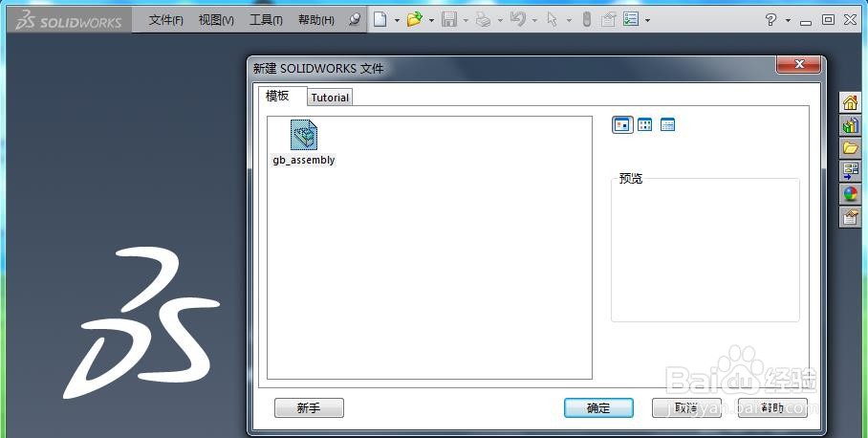
Task: Expand the Undo dropdown arrow
Action: click(534, 21)
